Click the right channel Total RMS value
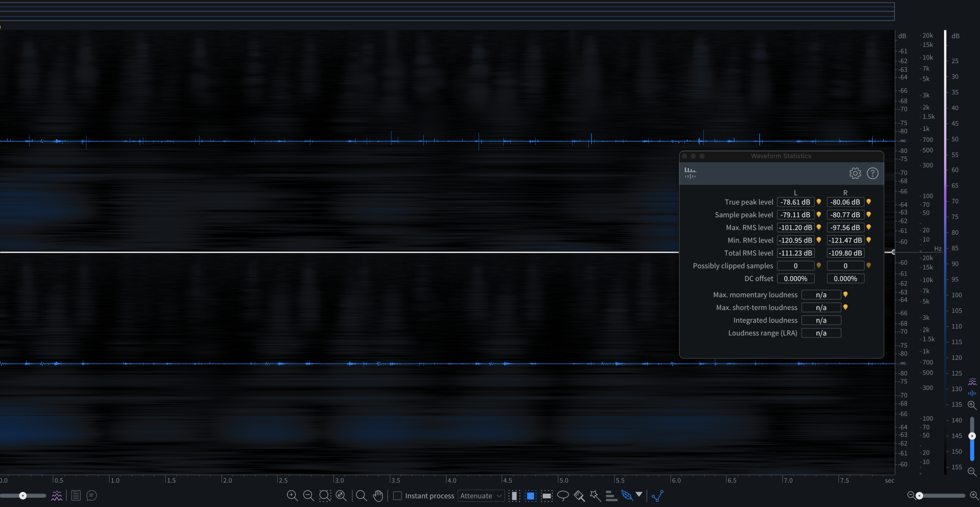 [845, 253]
